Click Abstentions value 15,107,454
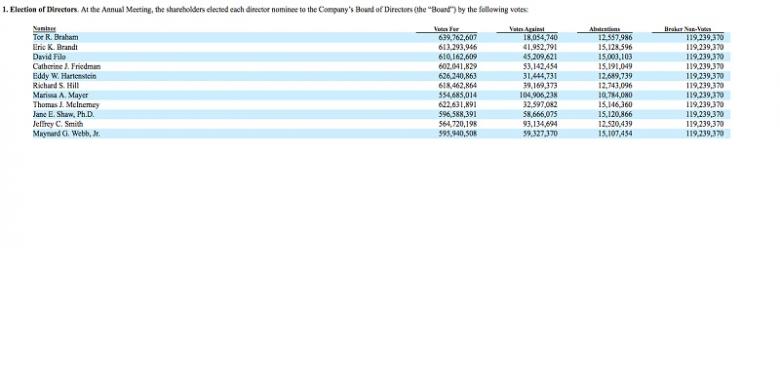The image size is (780, 390). (x=615, y=134)
